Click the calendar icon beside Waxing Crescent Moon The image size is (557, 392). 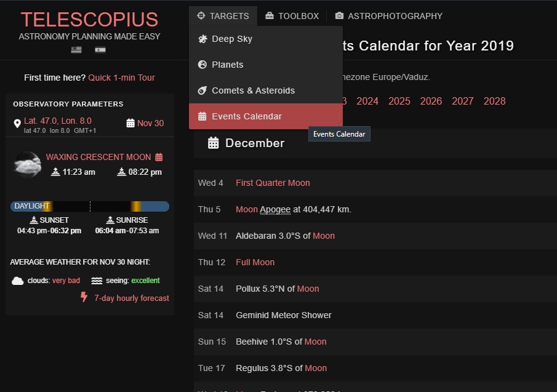[160, 157]
